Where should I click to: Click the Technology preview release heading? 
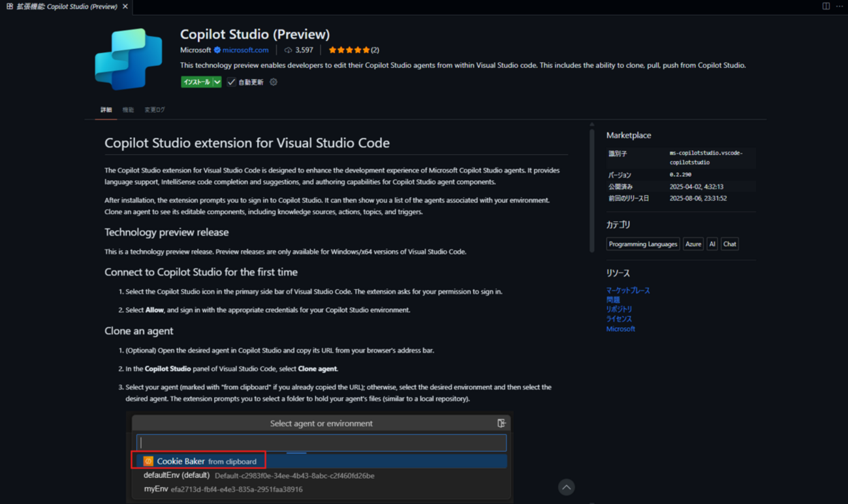166,232
